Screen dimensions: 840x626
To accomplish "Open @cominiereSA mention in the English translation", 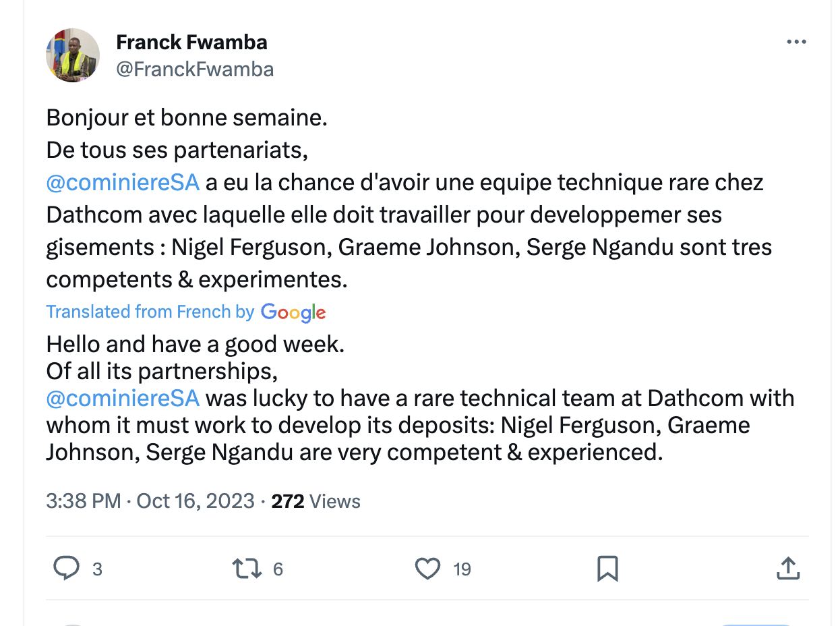I will click(x=123, y=398).
